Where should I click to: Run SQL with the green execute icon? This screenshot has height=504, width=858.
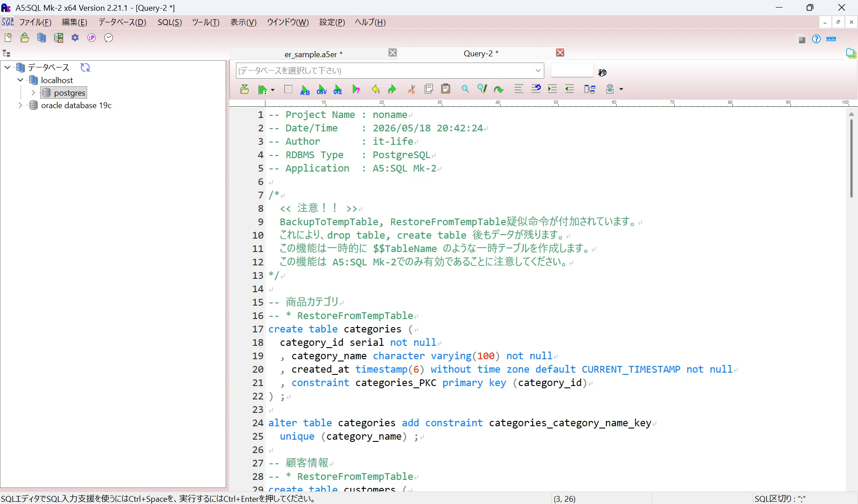(262, 89)
